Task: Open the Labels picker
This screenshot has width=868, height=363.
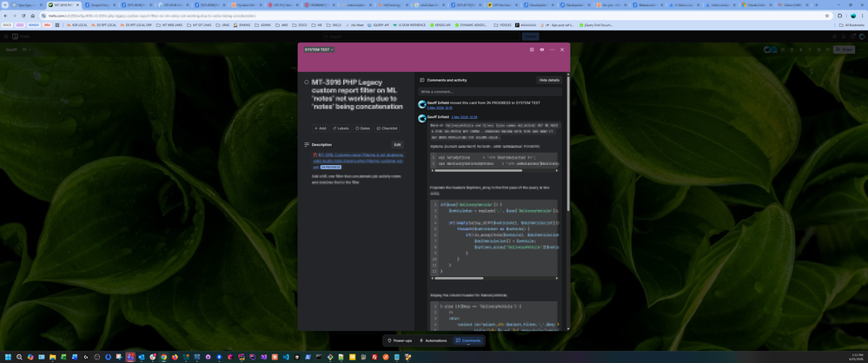Action: point(341,129)
